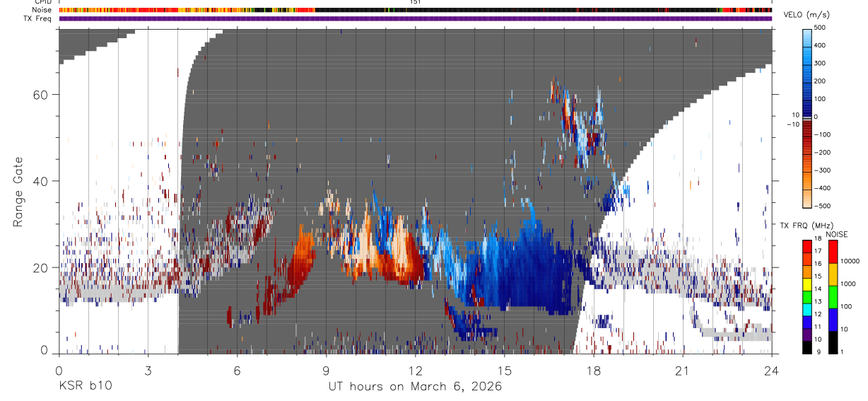Click the 'KSR b10' radar beam label
Viewport: 868px width, 401px height.
85,387
